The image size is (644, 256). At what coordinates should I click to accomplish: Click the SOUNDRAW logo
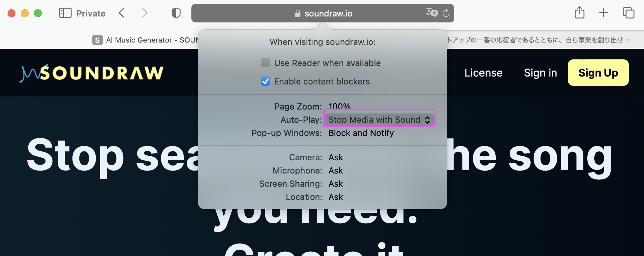92,73
